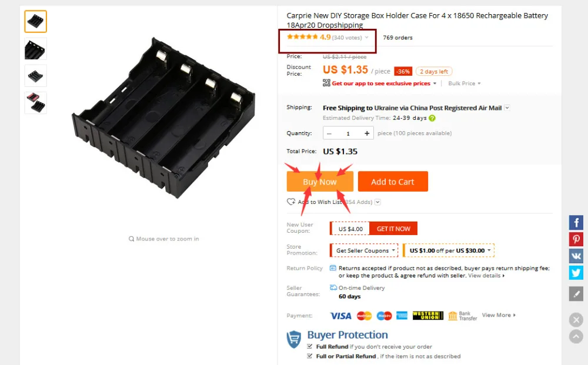Viewport: 588px width, 365px height.
Task: Click the Add to Cart button
Action: [x=393, y=182]
